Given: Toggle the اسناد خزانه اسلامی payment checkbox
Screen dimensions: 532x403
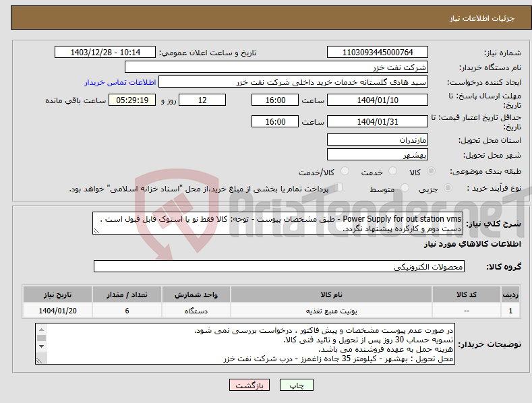Looking at the screenshot, I should coord(338,187).
